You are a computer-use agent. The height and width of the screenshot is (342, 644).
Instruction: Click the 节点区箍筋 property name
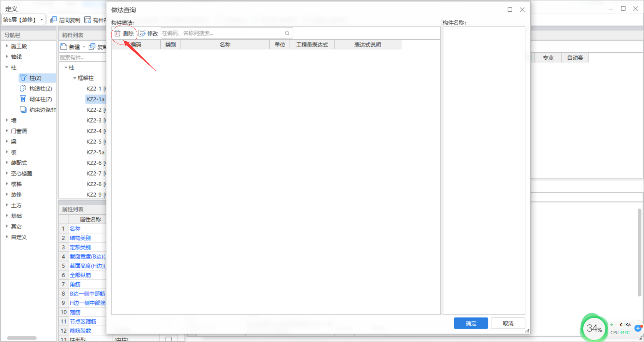(x=83, y=322)
